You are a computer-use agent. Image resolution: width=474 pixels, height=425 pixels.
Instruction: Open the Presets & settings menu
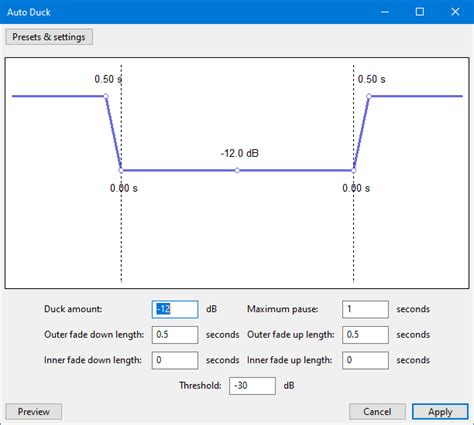(49, 37)
